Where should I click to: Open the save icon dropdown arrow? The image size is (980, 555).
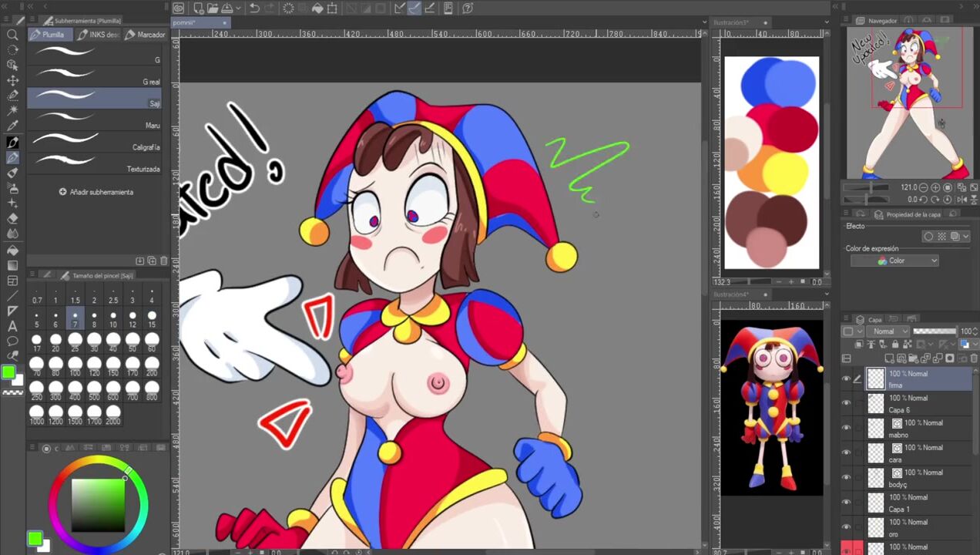coord(240,8)
